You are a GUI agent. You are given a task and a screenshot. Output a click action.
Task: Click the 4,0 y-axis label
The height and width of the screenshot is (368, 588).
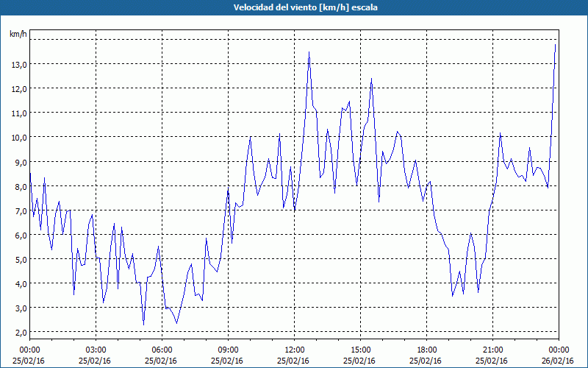pos(21,284)
